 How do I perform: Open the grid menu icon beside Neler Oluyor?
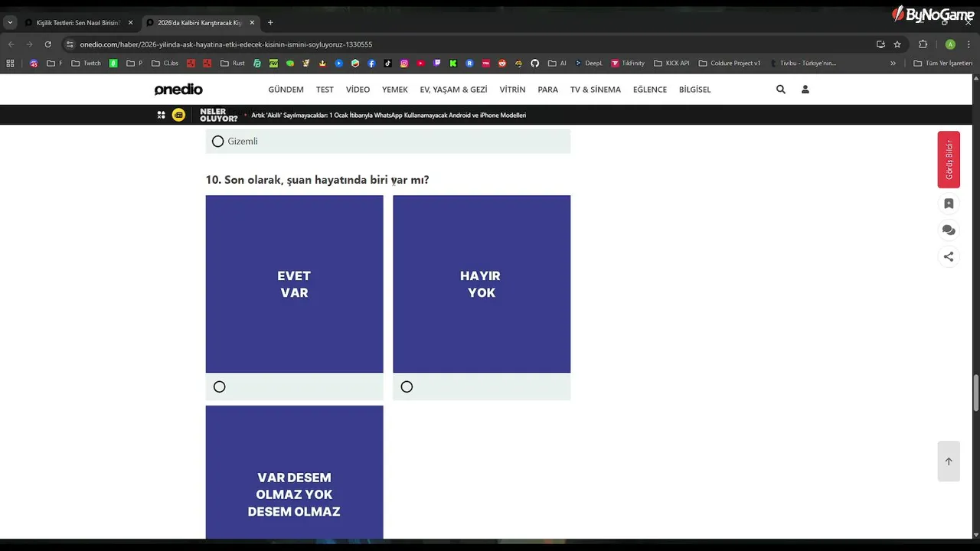click(161, 115)
